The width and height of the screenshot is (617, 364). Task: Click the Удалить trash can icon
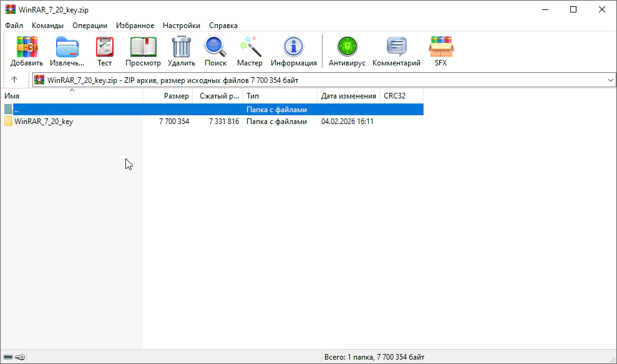(x=182, y=51)
